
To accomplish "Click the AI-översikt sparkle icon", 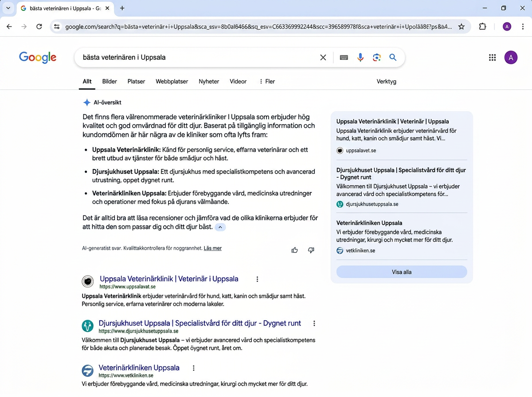I will click(87, 102).
